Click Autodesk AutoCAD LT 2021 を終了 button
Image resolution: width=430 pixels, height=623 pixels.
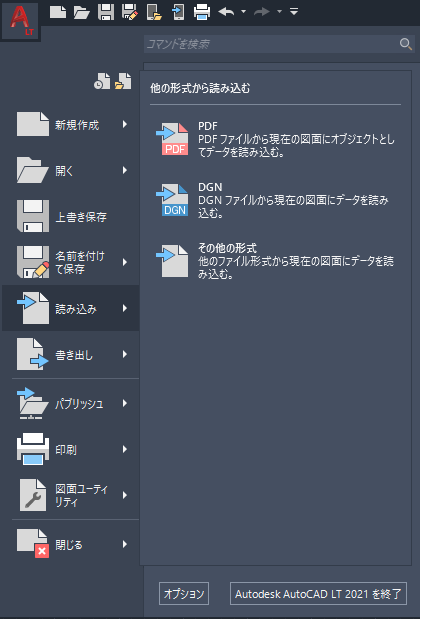[x=318, y=594]
